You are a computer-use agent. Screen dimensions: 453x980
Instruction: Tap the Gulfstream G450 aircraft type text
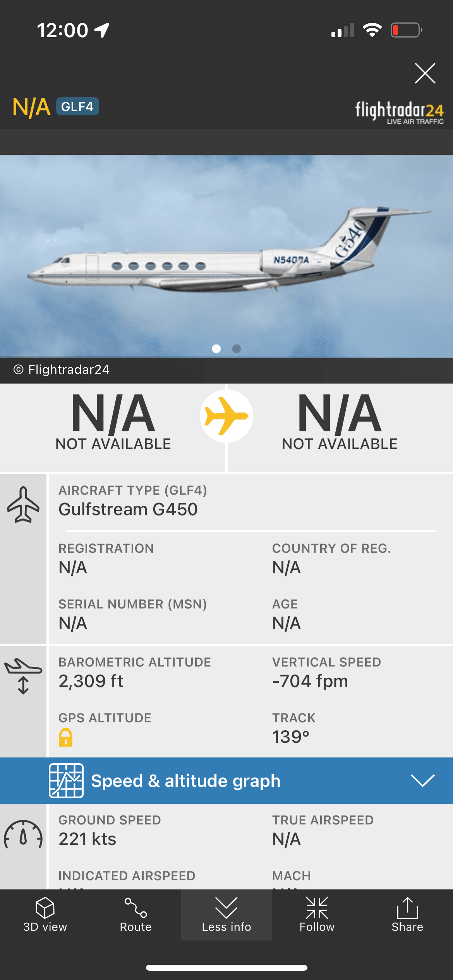pyautogui.click(x=128, y=509)
